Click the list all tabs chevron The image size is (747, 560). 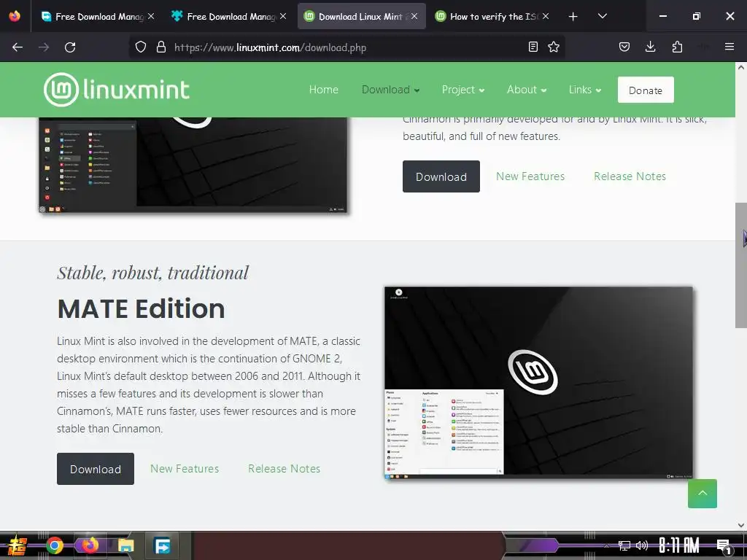coord(602,16)
